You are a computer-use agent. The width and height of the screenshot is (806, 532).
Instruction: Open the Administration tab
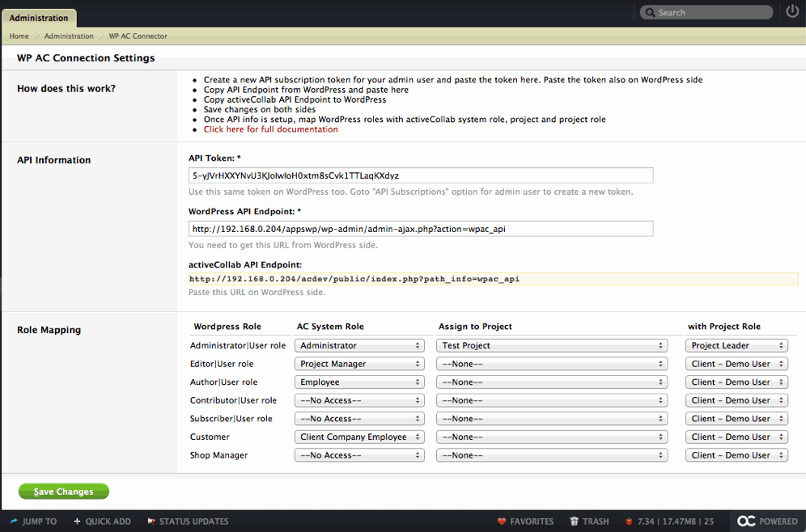tap(39, 18)
